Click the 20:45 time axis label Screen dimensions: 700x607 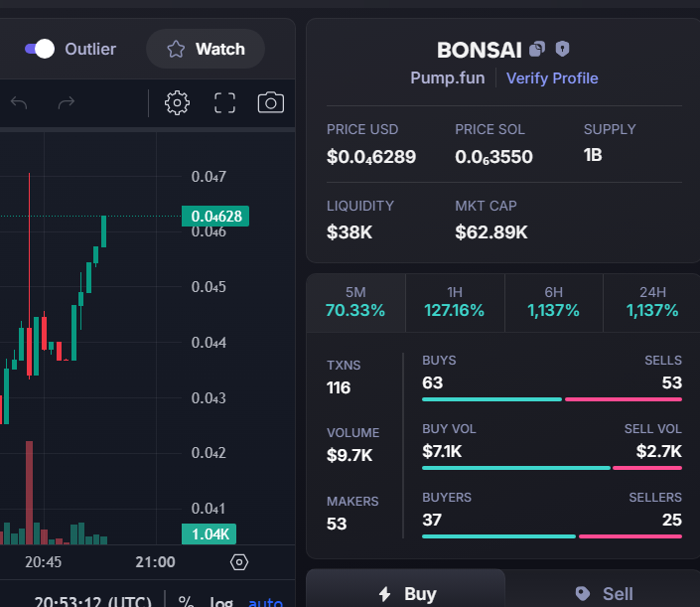[44, 562]
